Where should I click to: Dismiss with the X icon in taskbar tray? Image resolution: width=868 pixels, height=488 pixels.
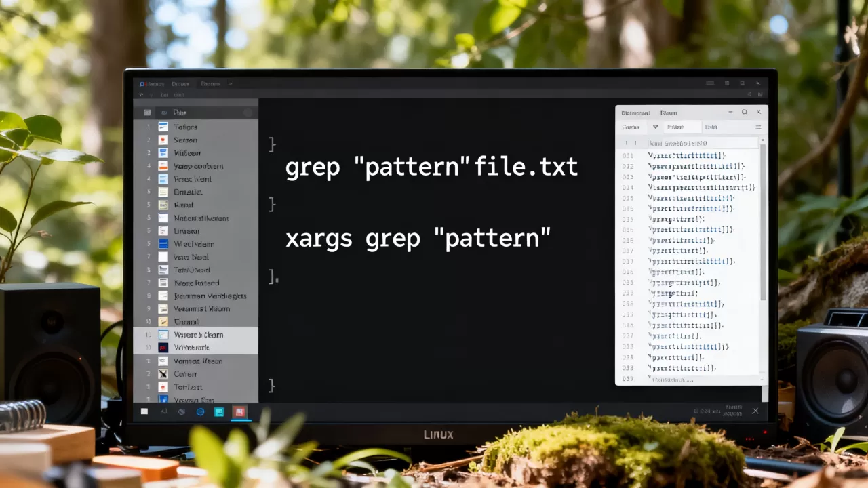pos(755,411)
